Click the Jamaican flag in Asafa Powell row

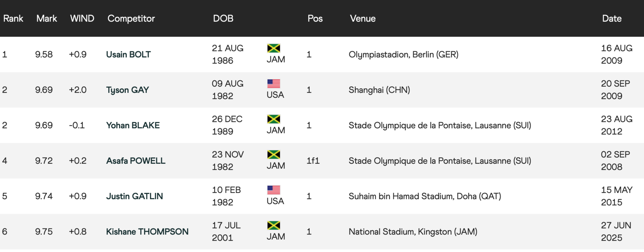tap(274, 154)
